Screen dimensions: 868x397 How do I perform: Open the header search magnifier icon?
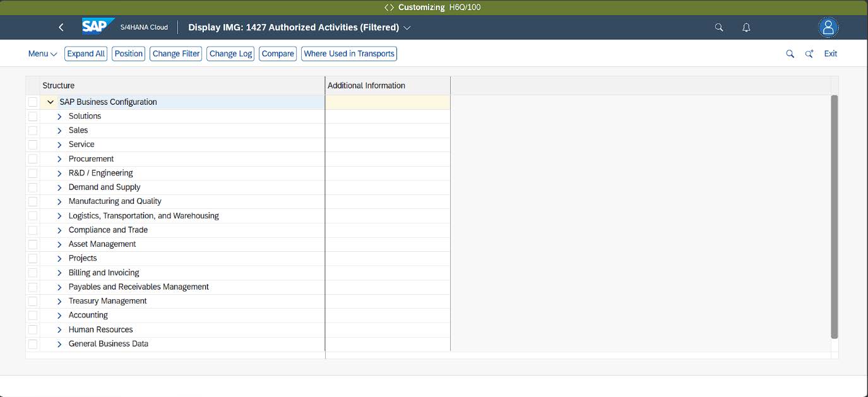point(719,27)
